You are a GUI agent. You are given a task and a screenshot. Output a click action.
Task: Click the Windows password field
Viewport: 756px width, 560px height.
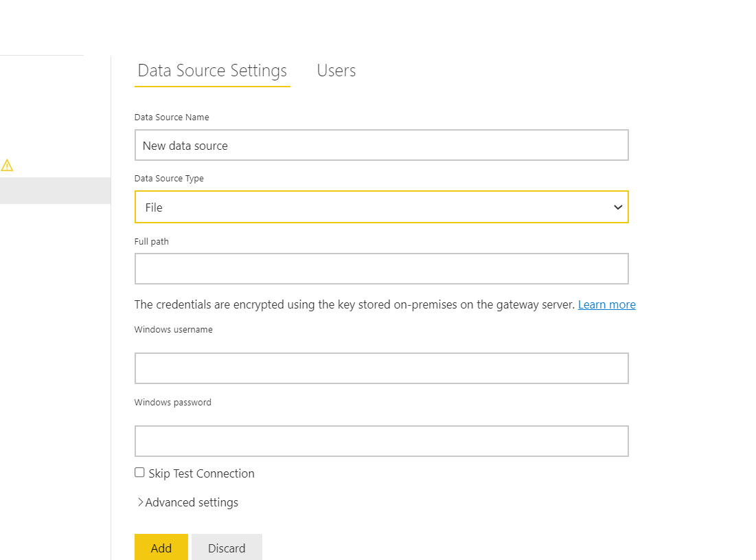pyautogui.click(x=381, y=441)
